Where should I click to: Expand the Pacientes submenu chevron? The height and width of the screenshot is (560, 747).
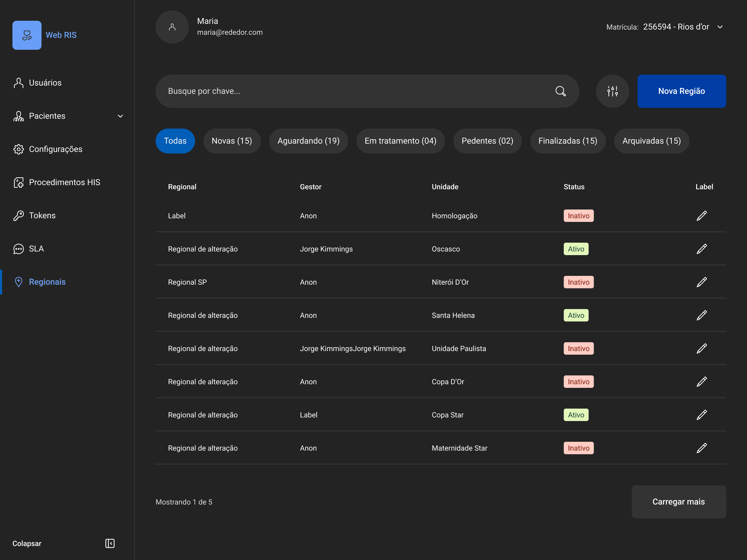tap(120, 116)
